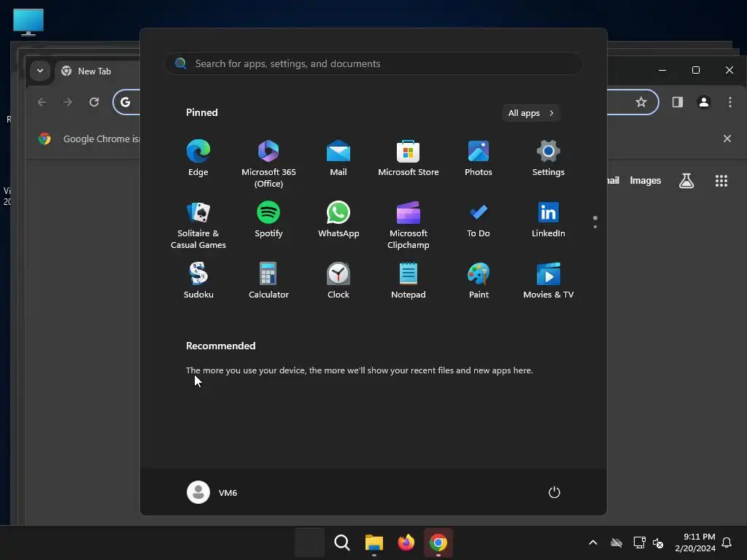The image size is (747, 560).
Task: Open File Explorer from the taskbar
Action: tap(374, 542)
